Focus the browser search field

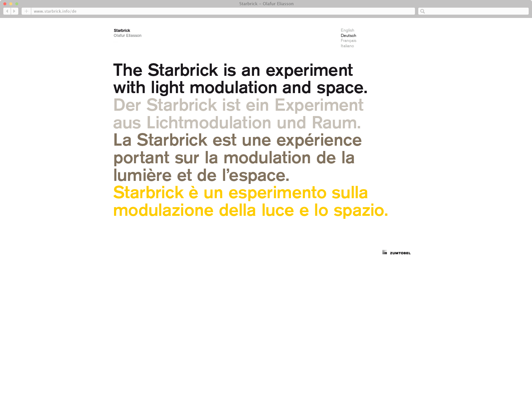tap(473, 11)
